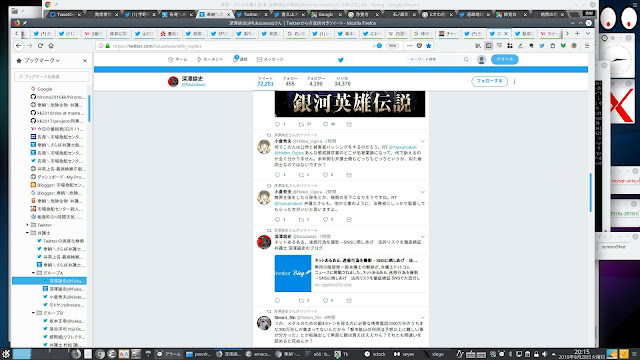640x360 pixels.
Task: Go back with the Firefox back arrow
Action: 18,46
